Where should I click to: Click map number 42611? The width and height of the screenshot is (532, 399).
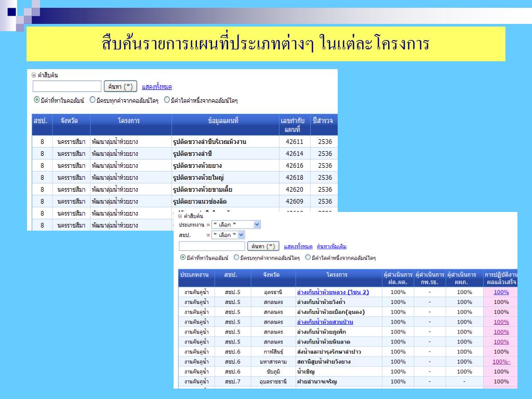295,142
